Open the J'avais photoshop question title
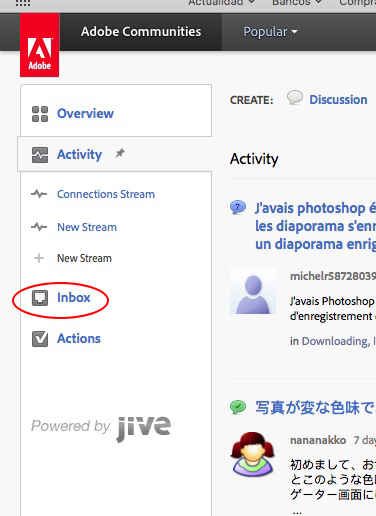This screenshot has height=516, width=376. [x=315, y=226]
